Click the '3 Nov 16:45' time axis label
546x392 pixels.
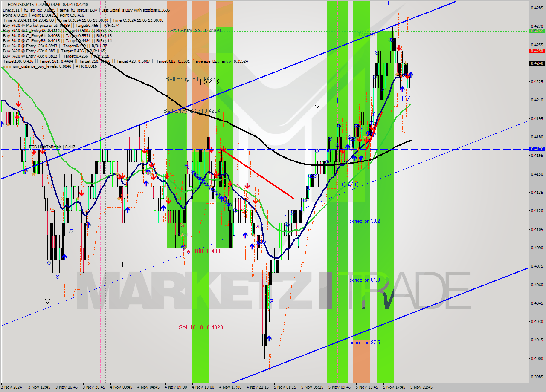67,387
